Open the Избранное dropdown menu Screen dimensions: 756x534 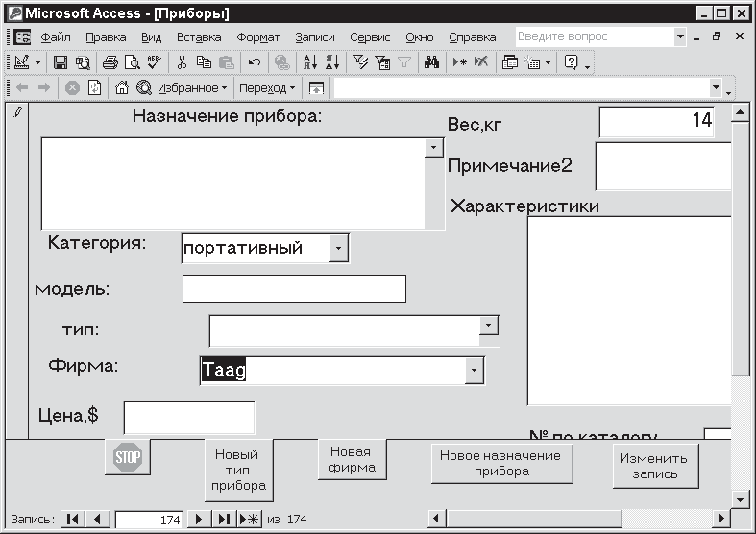coord(192,87)
